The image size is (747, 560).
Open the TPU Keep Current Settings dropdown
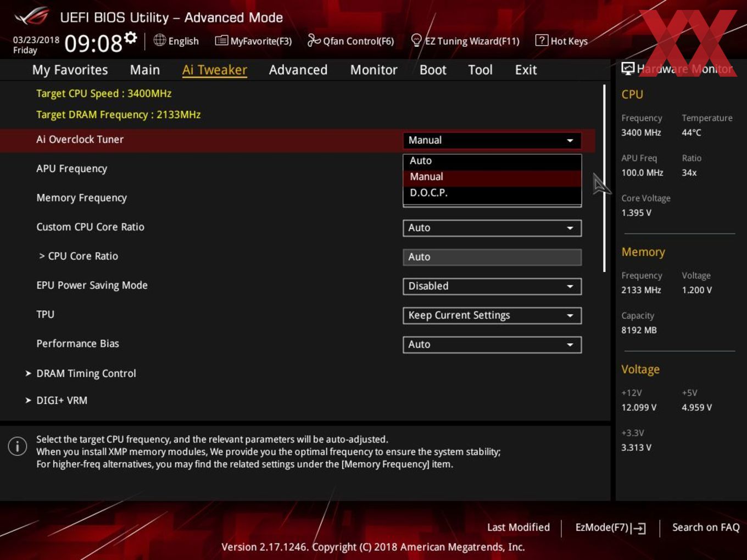point(492,315)
